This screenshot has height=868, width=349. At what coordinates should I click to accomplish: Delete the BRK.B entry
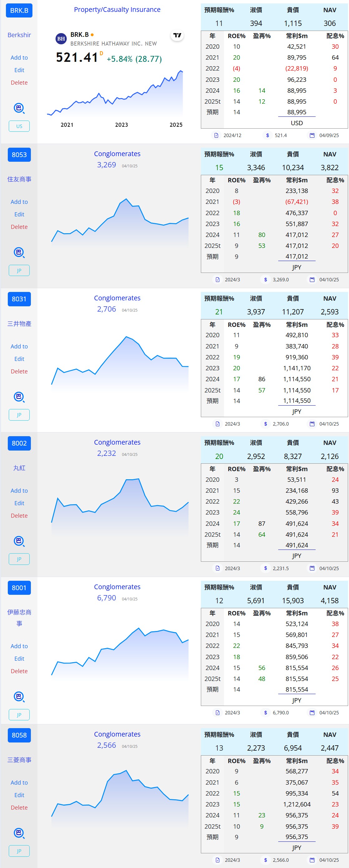(x=19, y=82)
